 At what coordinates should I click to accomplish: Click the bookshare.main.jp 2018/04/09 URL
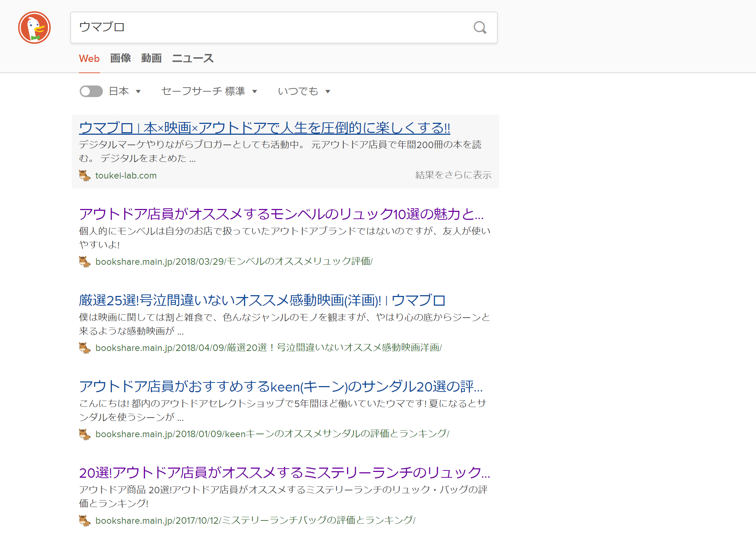[x=269, y=348]
